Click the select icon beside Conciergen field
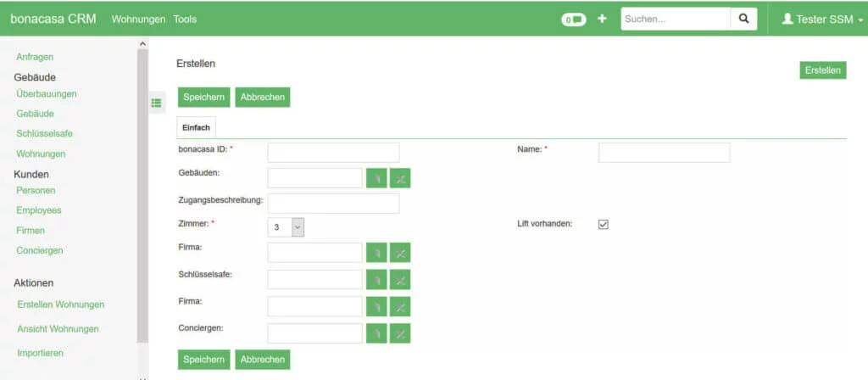The height and width of the screenshot is (380, 868). [376, 333]
